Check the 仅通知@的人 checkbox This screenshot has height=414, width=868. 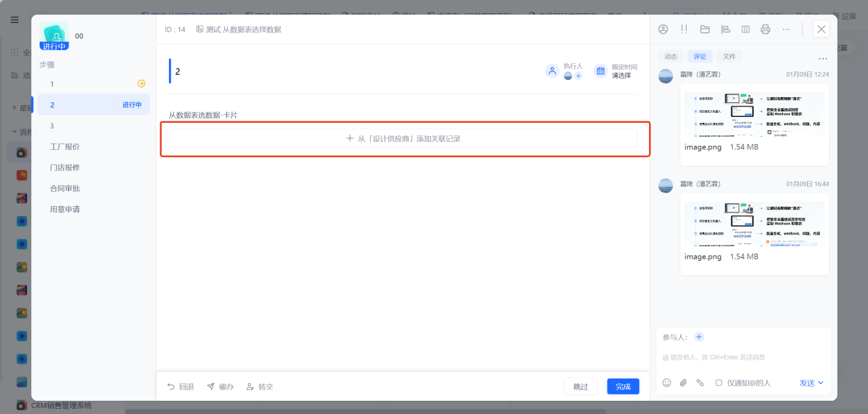719,383
